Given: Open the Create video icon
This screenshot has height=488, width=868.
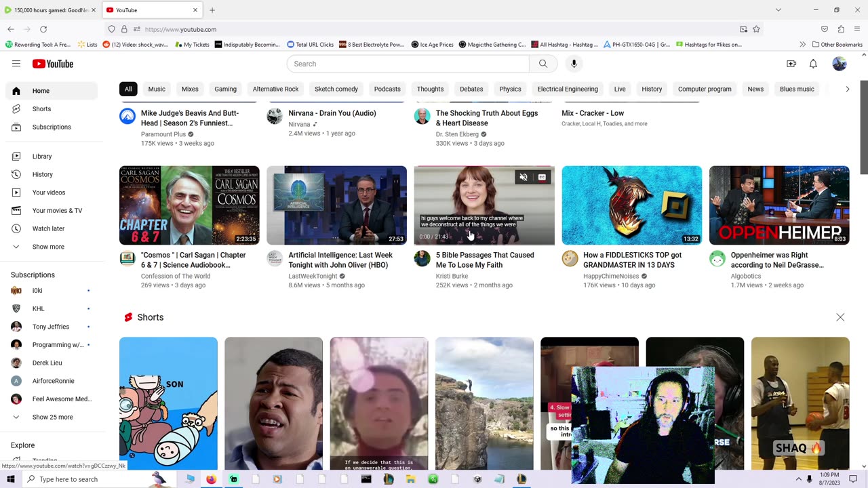Looking at the screenshot, I should [791, 64].
